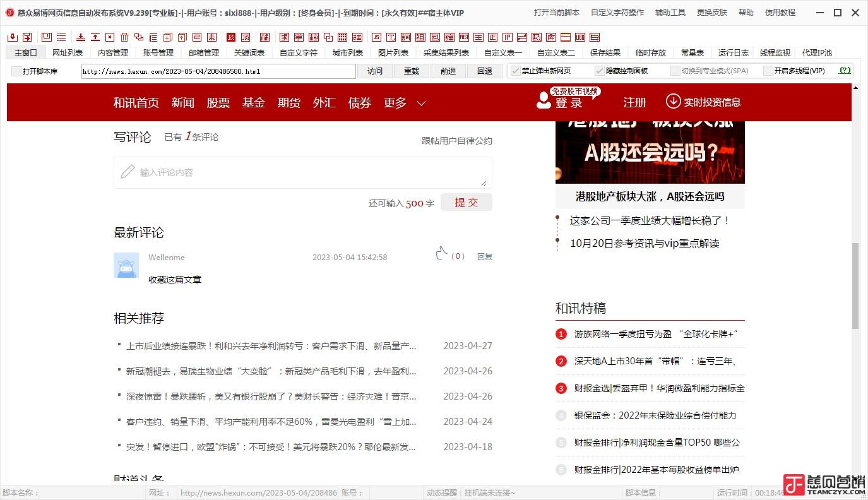Click the 注册 register link
Viewport: 868px width, 500px height.
(634, 102)
